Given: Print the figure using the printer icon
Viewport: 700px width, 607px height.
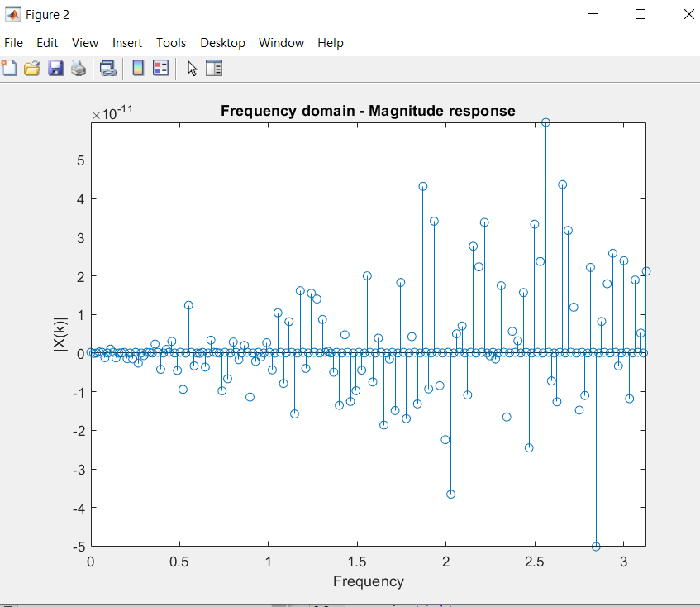Looking at the screenshot, I should coord(79,69).
